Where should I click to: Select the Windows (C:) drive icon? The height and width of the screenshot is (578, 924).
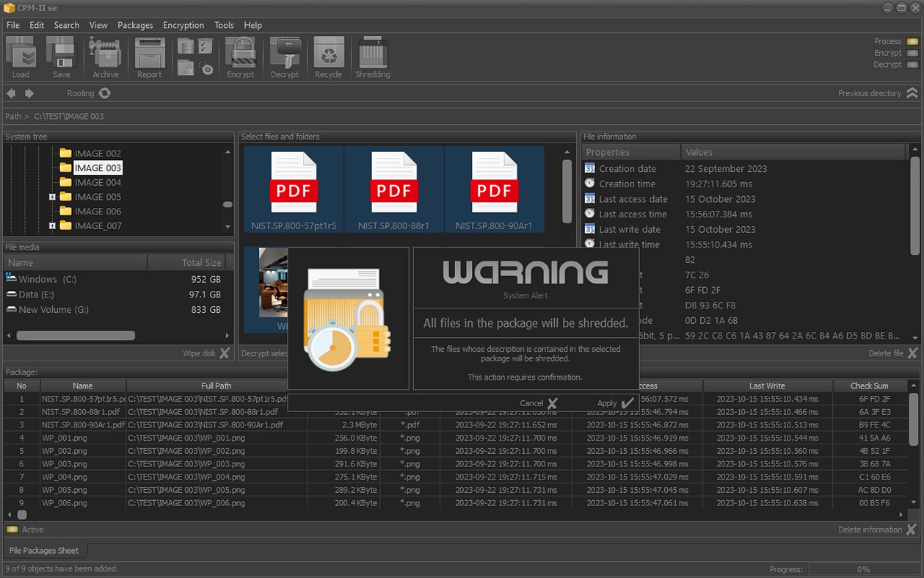coord(11,278)
